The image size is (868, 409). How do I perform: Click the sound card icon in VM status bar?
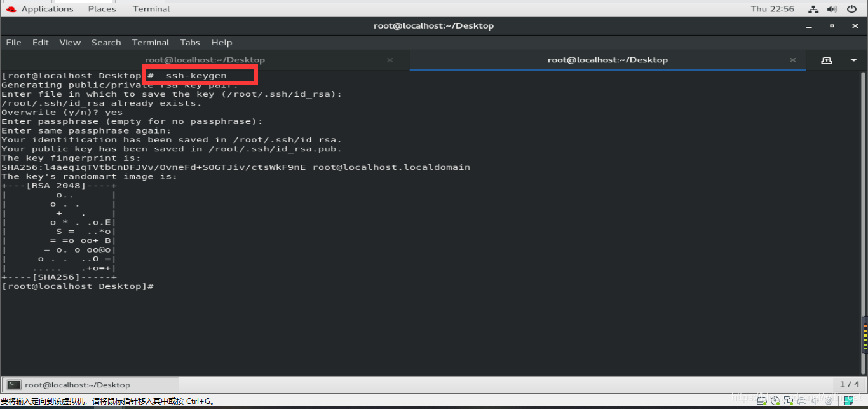[815, 401]
